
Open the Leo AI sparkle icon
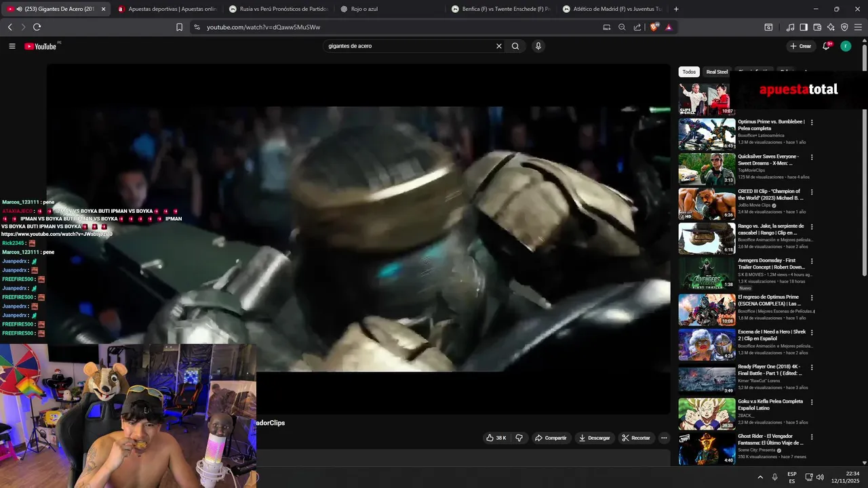[x=831, y=27]
